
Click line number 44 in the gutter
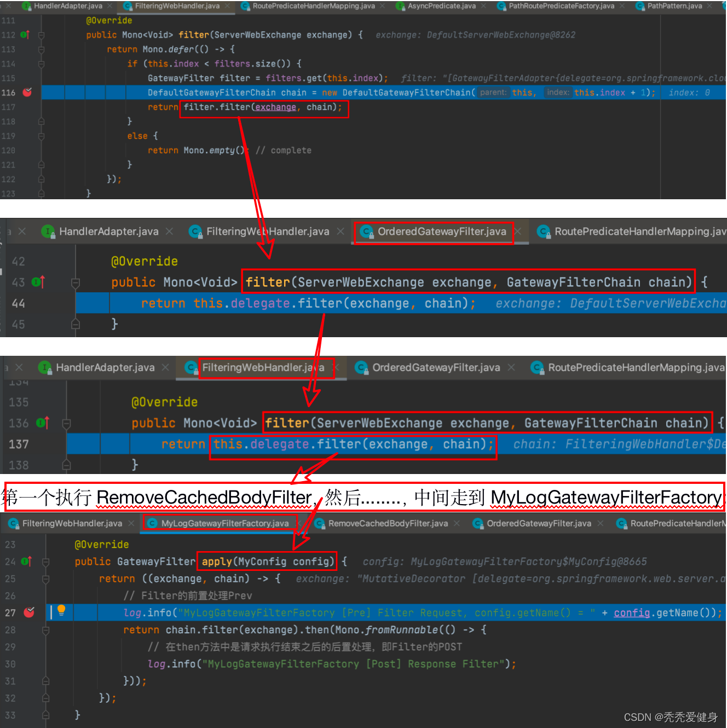pos(18,303)
